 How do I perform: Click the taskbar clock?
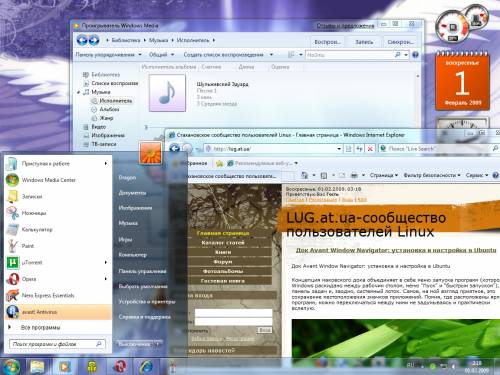click(477, 367)
